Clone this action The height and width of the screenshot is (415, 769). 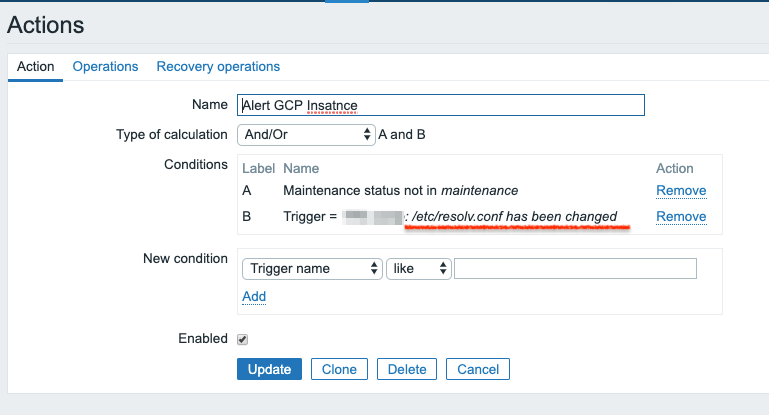(339, 369)
